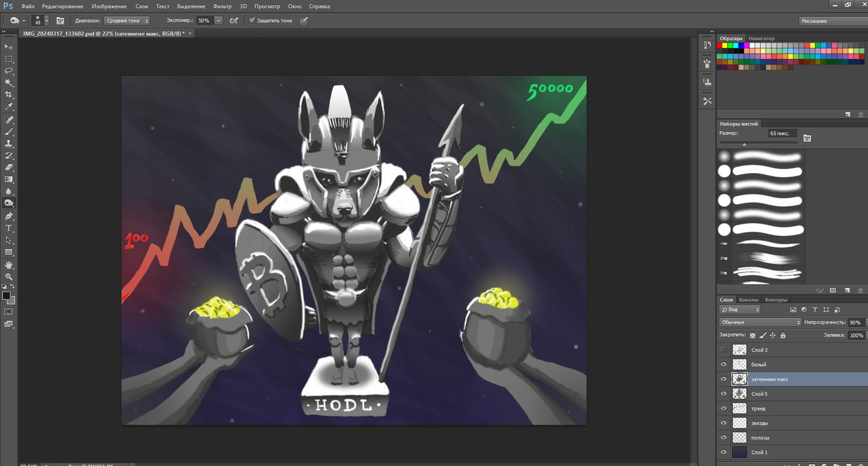
Task: Open the exposure 50% dropdown arrow
Action: [218, 20]
